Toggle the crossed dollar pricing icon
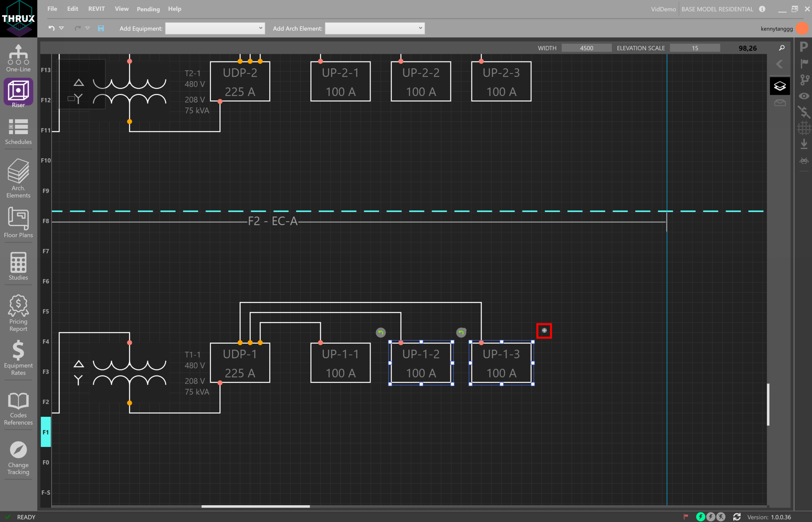Screen dimensions: 812x522 point(804,112)
